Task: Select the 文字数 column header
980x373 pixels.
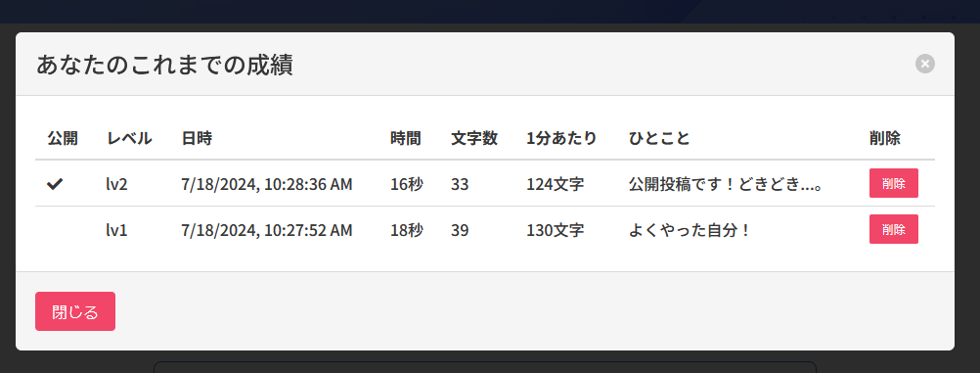Action: pos(474,138)
